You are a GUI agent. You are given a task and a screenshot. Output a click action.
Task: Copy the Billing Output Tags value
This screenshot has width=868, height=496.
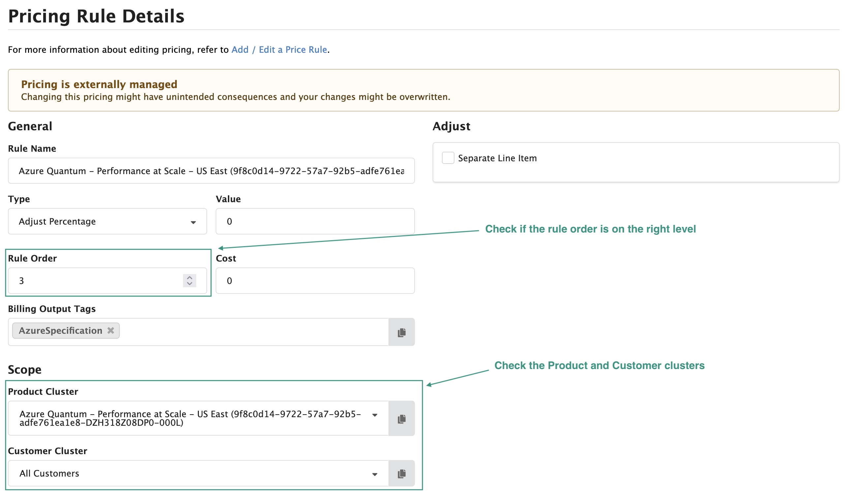pyautogui.click(x=402, y=332)
